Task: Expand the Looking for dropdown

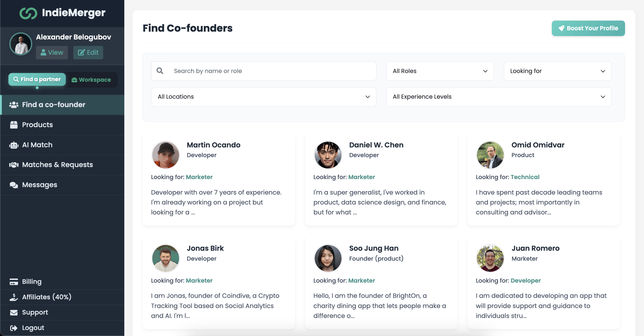Action: point(557,71)
